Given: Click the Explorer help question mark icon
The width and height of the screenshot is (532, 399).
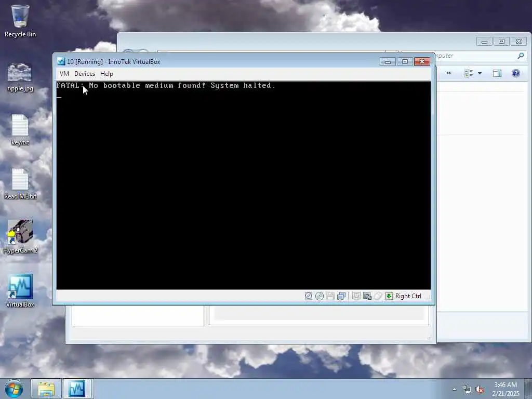Looking at the screenshot, I should click(x=516, y=73).
